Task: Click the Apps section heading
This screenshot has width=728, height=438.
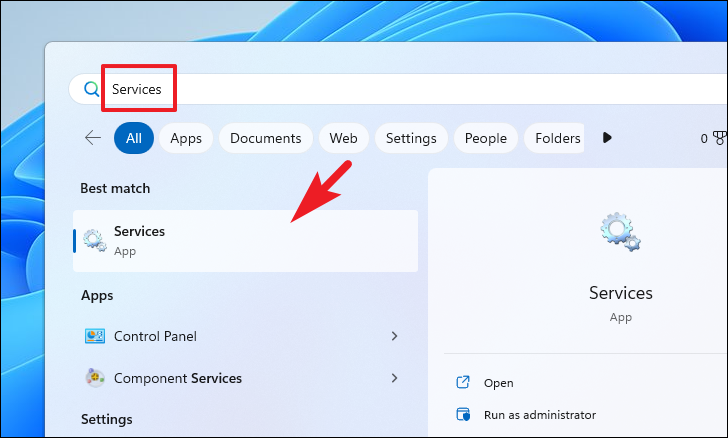Action: tap(97, 295)
